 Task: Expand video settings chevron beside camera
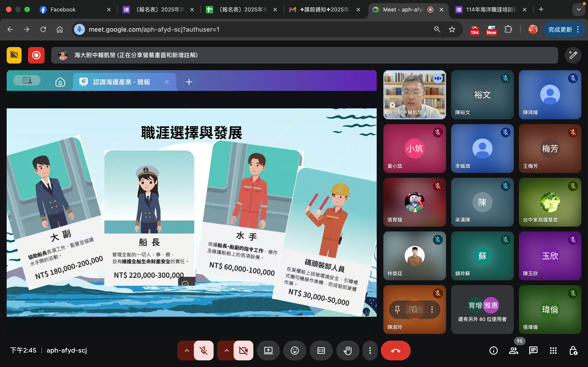tap(226, 350)
